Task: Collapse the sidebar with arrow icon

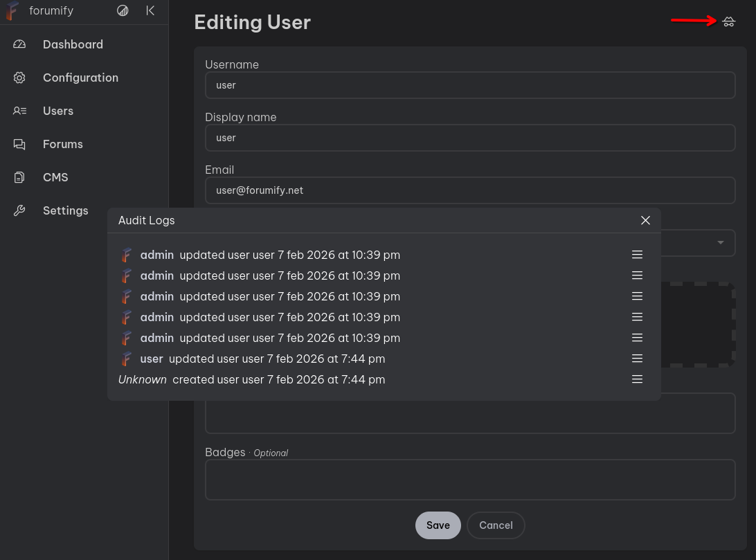Action: pyautogui.click(x=150, y=11)
